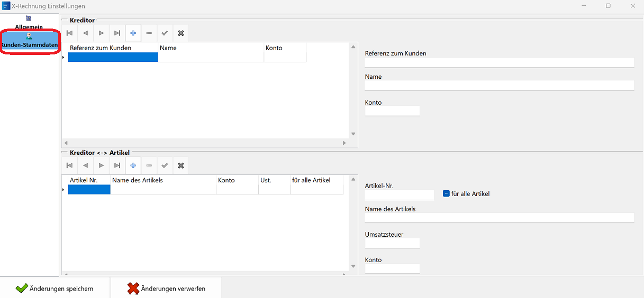Open the Allgemein settings tab
Viewport: 644px width, 298px height.
click(x=29, y=23)
